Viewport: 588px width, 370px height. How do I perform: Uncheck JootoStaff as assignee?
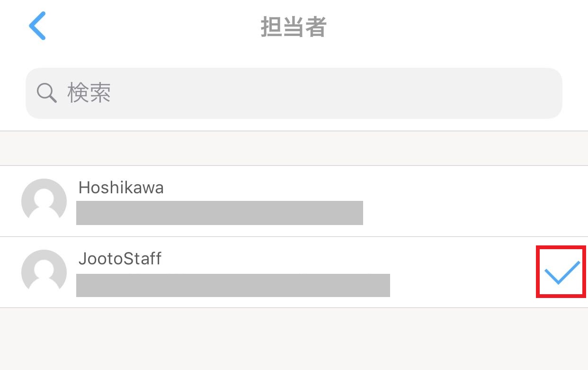(561, 272)
